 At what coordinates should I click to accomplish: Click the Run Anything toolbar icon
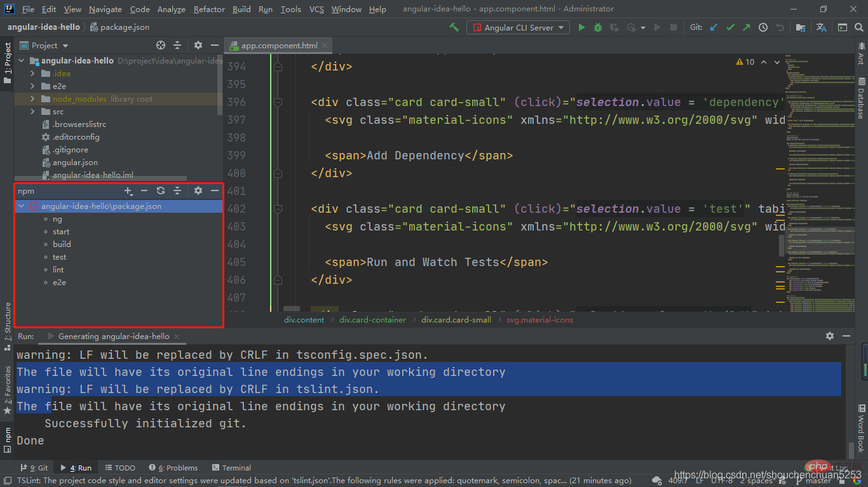(x=843, y=27)
